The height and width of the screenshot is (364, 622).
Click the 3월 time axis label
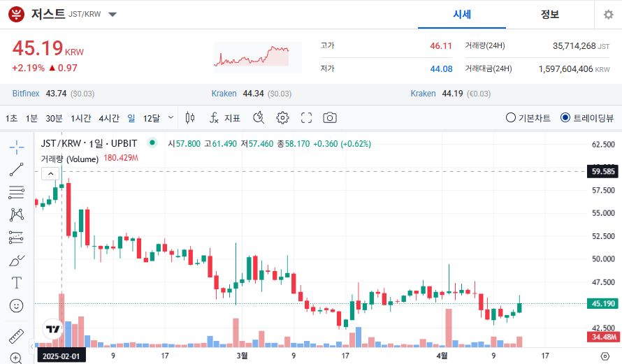(242, 356)
